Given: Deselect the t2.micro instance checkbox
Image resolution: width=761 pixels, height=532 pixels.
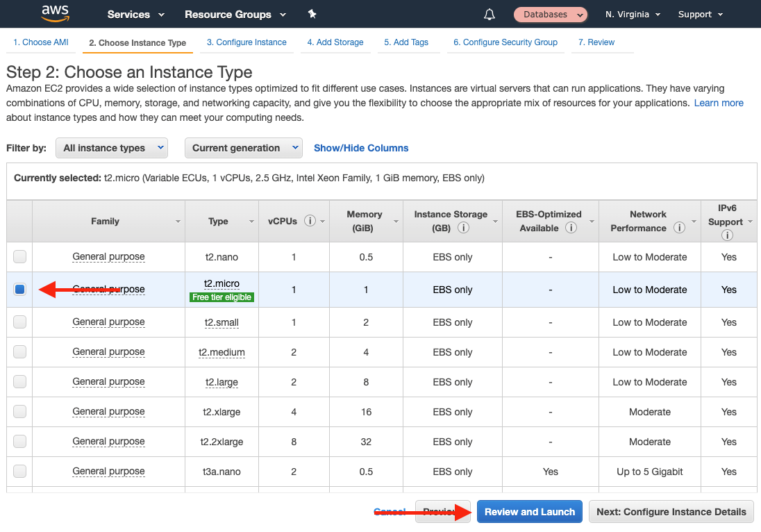Looking at the screenshot, I should click(x=19, y=289).
